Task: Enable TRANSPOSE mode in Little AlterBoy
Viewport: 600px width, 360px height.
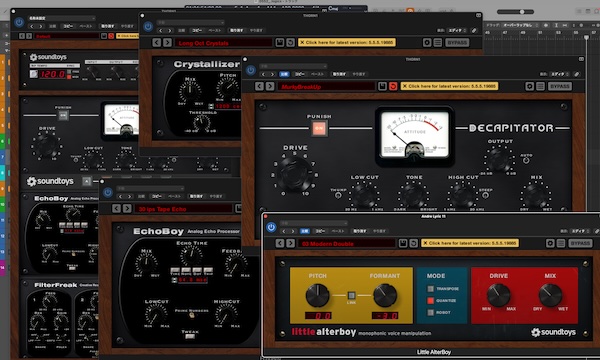Action: pyautogui.click(x=430, y=289)
